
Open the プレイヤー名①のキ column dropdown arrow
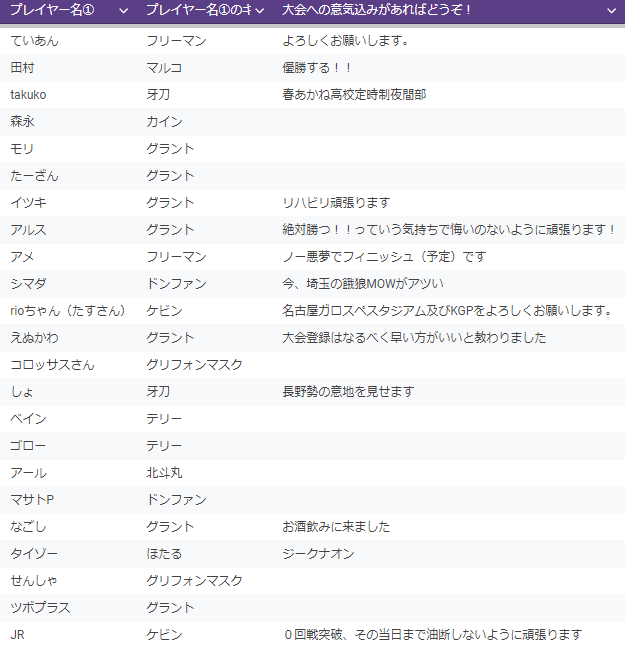[259, 11]
